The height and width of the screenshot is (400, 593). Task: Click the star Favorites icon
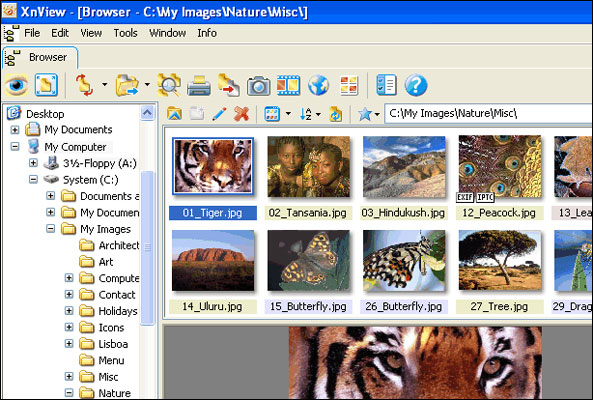[x=365, y=114]
